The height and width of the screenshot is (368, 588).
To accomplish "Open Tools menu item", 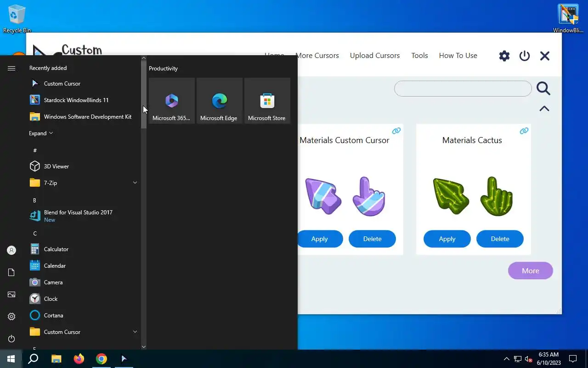I will 419,56.
